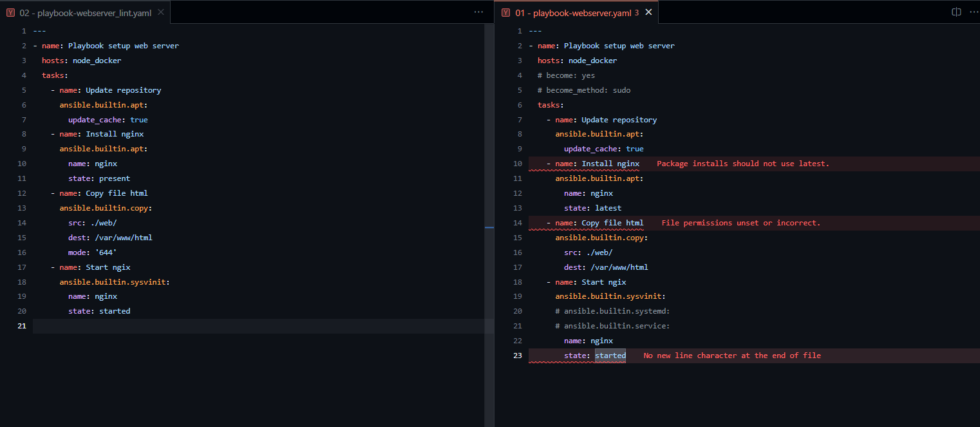Image resolution: width=980 pixels, height=427 pixels.
Task: Click '# become_method: sudo' comment line
Action: [584, 90]
